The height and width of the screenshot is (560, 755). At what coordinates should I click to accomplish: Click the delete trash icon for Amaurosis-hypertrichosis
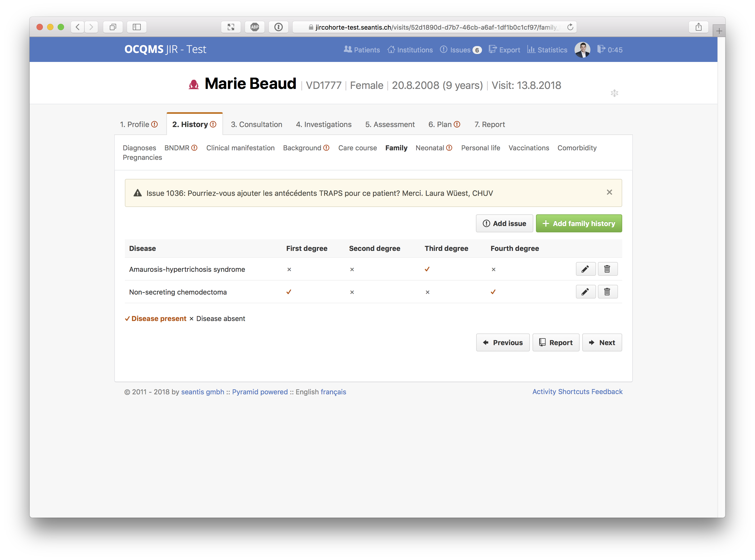607,269
